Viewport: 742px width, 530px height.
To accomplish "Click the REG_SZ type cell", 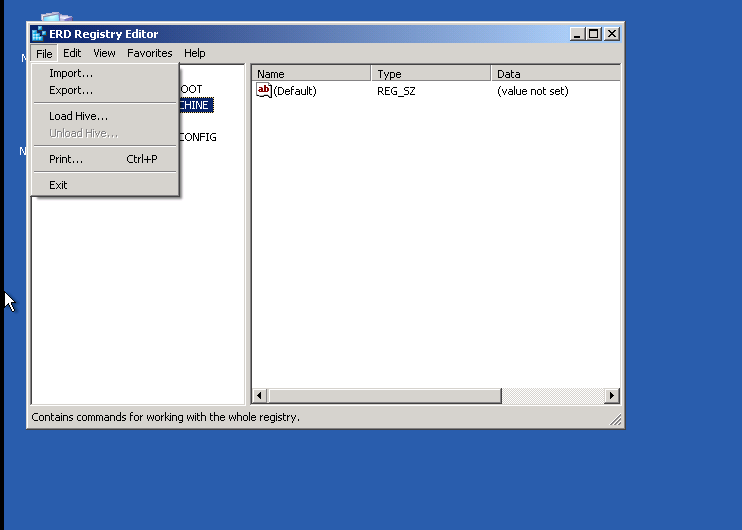I will pos(396,91).
